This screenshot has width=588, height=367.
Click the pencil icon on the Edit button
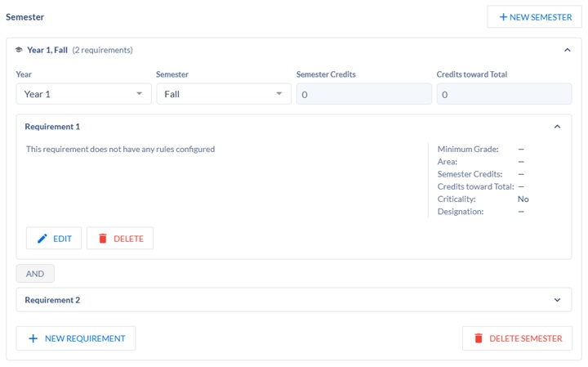click(42, 239)
